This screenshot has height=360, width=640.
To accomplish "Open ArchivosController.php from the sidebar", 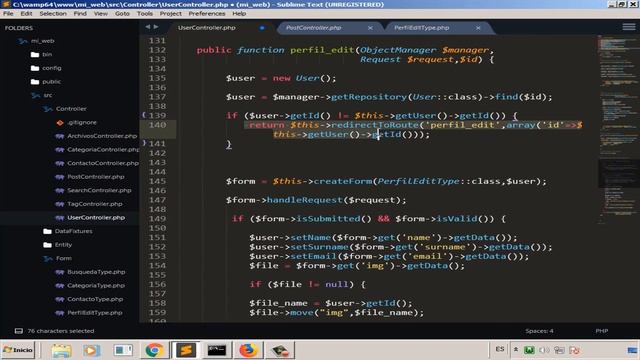I will (x=102, y=136).
